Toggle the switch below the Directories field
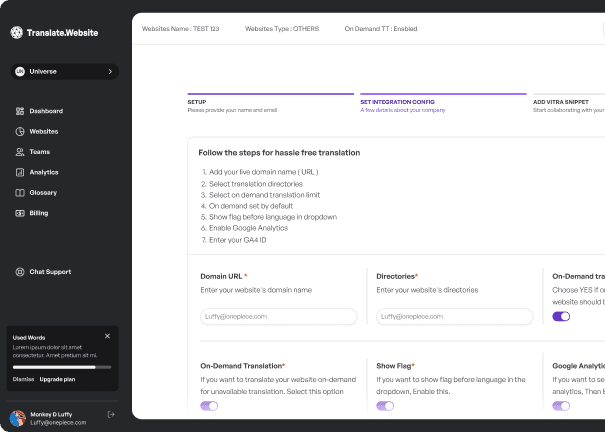This screenshot has height=432, width=605. pos(561,316)
